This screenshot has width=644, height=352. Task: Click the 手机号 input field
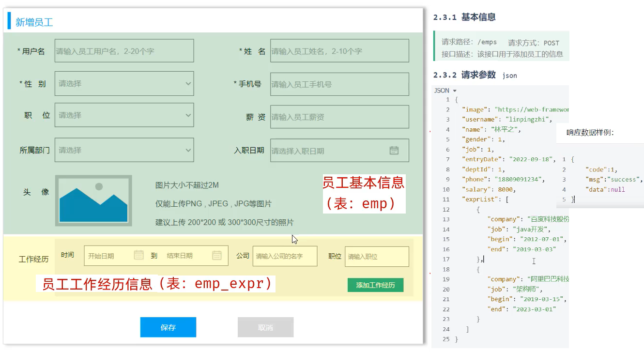tap(339, 84)
